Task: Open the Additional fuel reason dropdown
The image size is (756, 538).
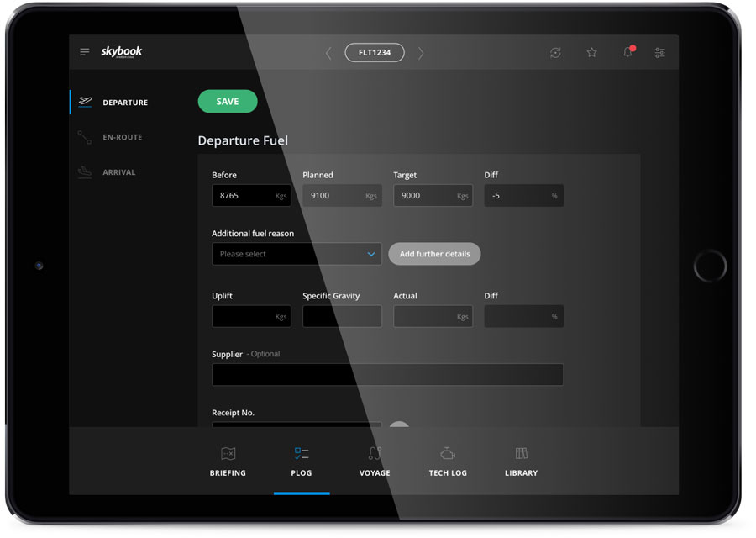Action: pyautogui.click(x=296, y=254)
